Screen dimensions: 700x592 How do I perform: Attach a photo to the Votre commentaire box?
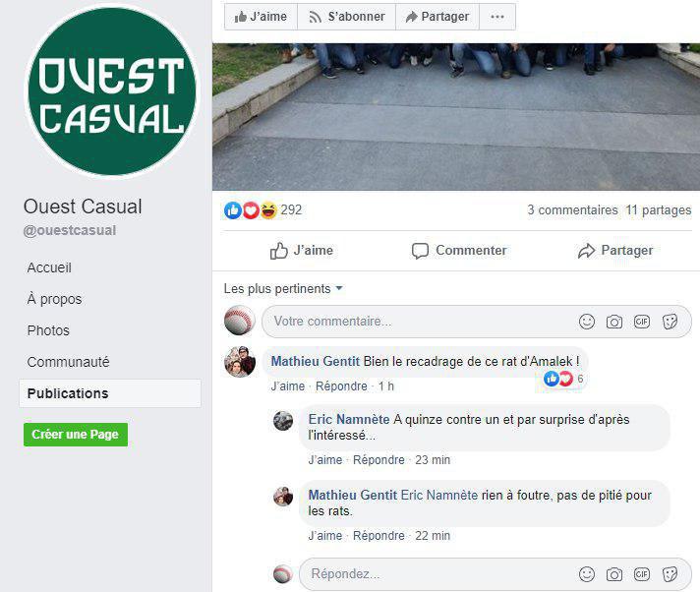(614, 322)
